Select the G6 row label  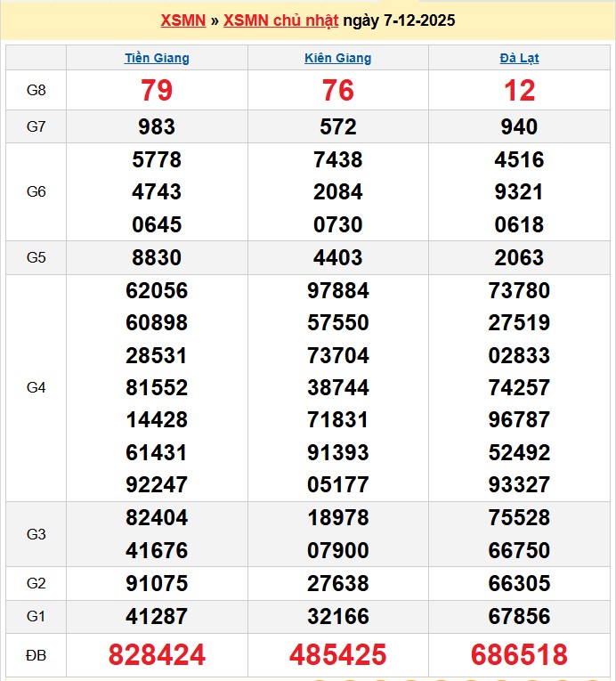coord(36,191)
